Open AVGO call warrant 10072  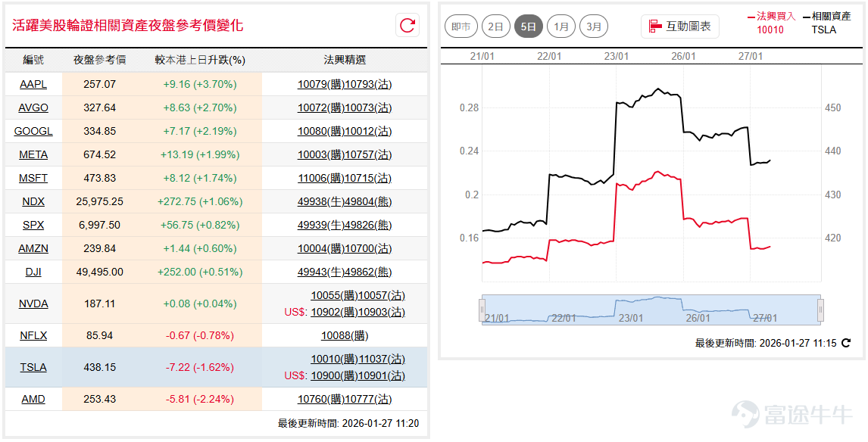(x=320, y=108)
